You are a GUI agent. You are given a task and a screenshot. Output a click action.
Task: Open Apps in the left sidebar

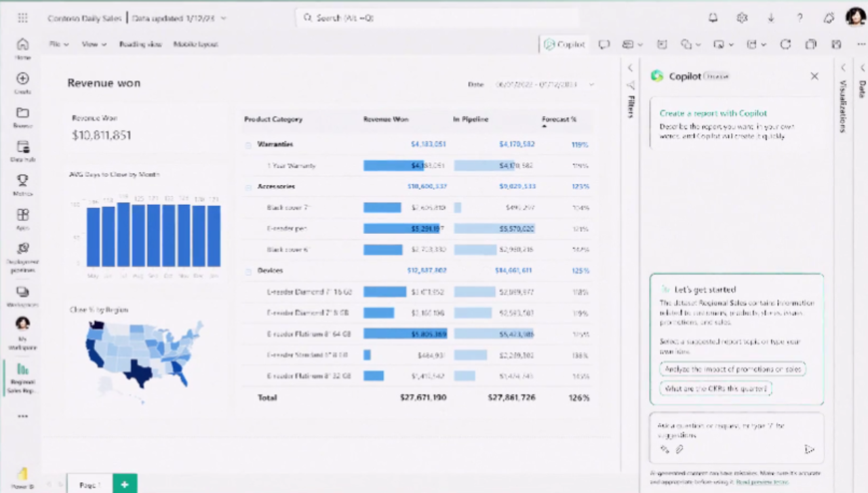click(x=22, y=218)
